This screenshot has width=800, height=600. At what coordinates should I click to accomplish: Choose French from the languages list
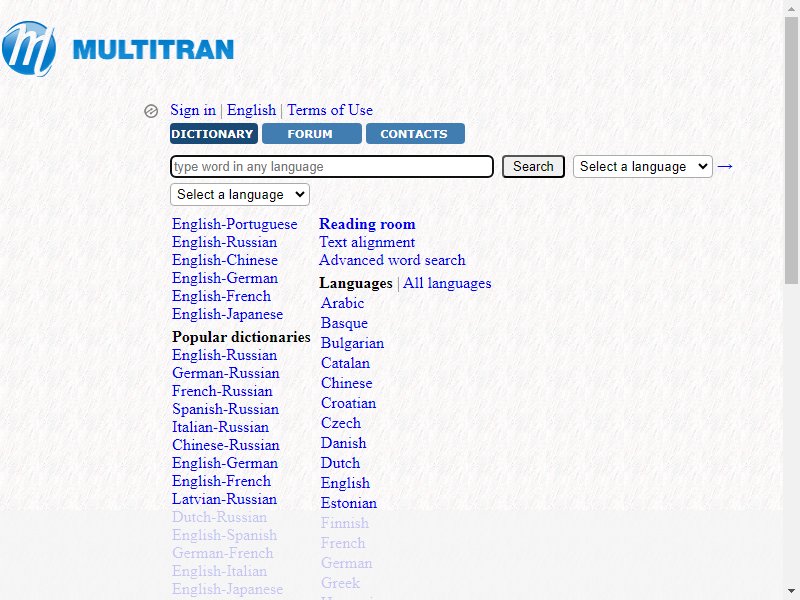[x=343, y=543]
